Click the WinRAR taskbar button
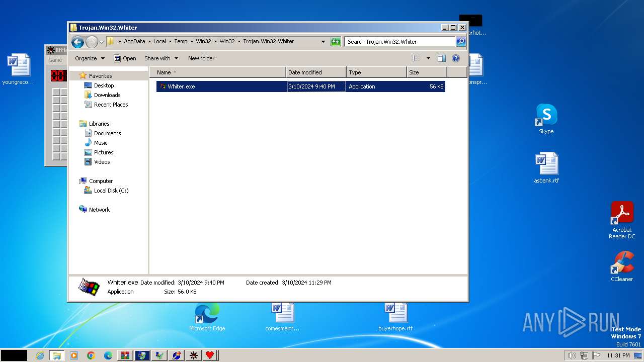The height and width of the screenshot is (362, 644). click(x=125, y=355)
